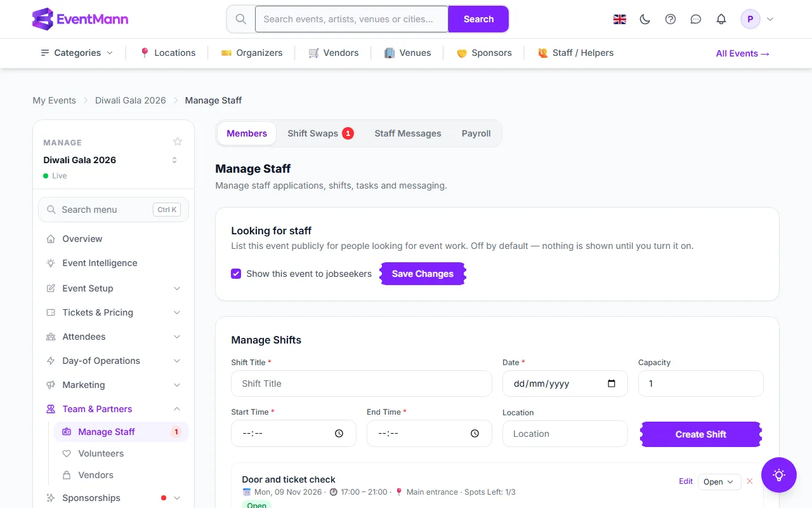
Task: Expand Day-of Operations section
Action: (114, 361)
